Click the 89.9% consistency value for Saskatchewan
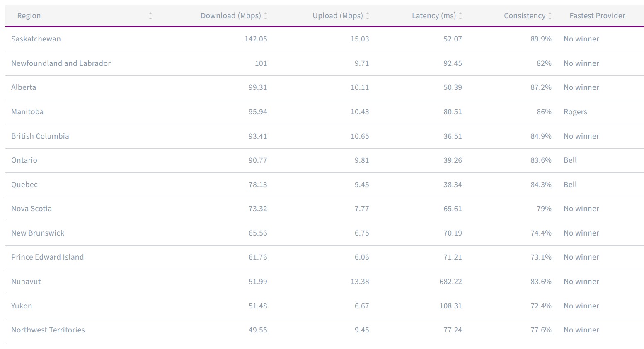This screenshot has height=349, width=644. 541,39
